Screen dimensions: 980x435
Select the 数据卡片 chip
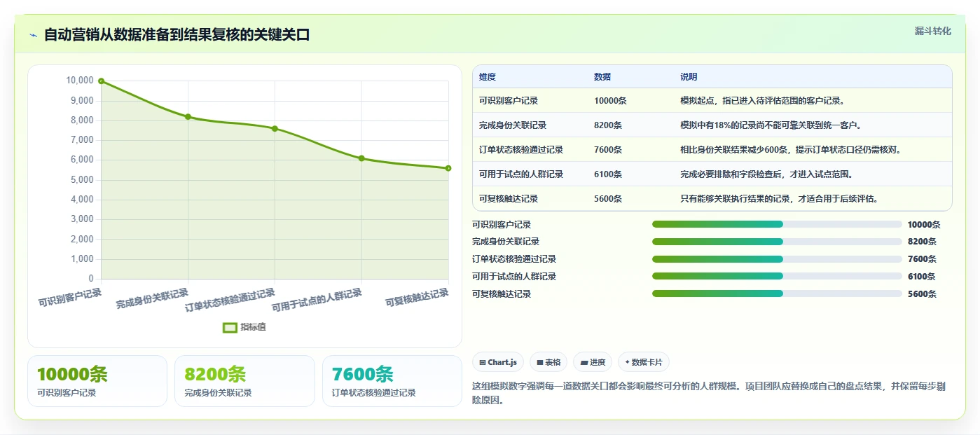[644, 362]
